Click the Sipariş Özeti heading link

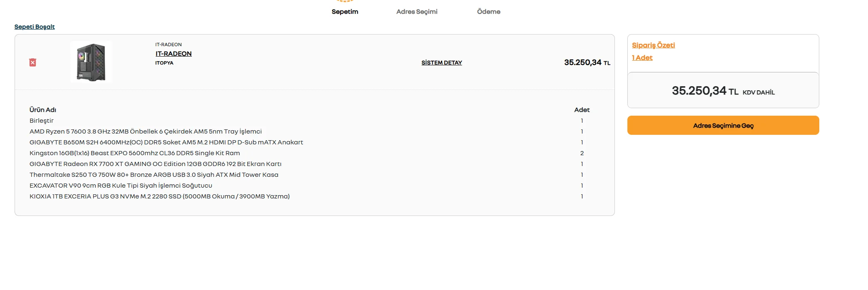point(653,45)
